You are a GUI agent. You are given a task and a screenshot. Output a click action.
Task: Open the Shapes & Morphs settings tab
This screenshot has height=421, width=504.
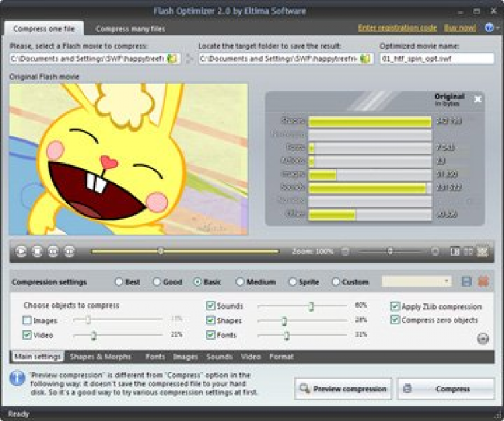(101, 357)
